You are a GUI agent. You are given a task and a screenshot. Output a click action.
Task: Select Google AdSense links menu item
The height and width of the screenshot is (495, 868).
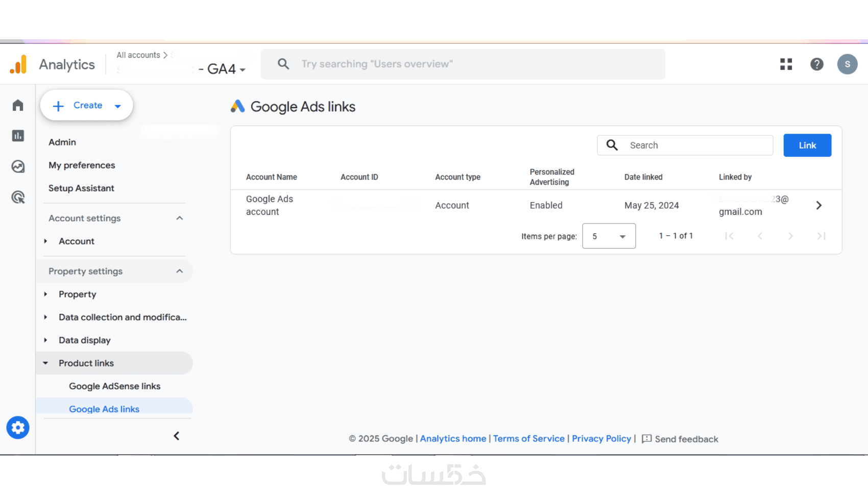click(x=114, y=386)
